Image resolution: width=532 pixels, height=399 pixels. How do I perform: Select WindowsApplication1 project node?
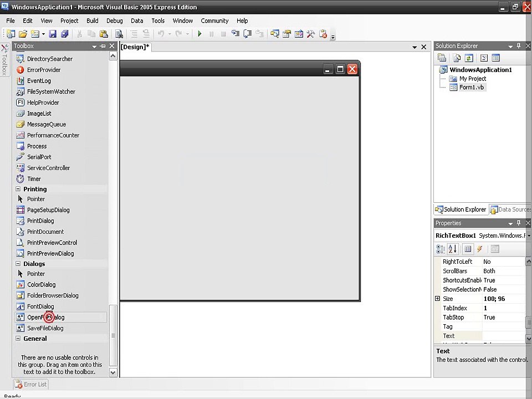[x=480, y=70]
